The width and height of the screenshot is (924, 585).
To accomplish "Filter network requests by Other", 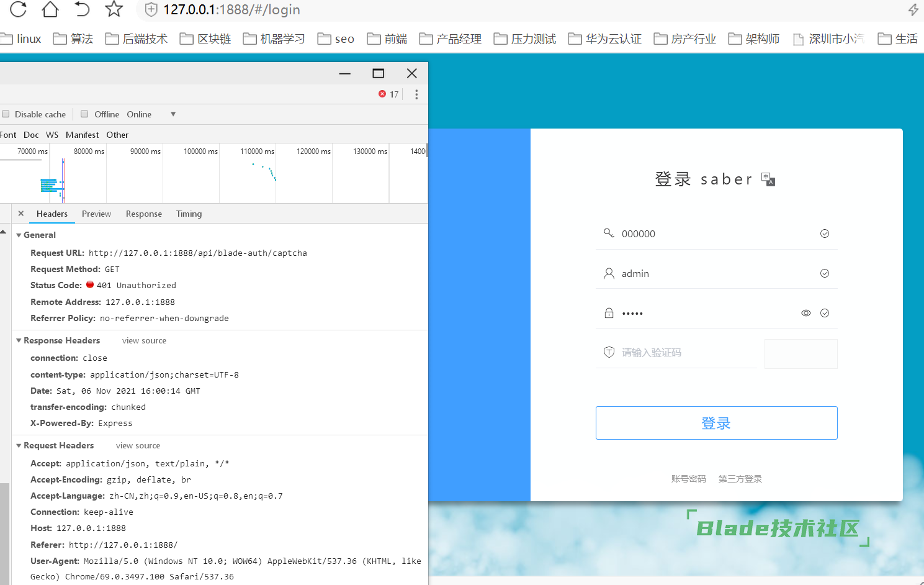I will (117, 135).
